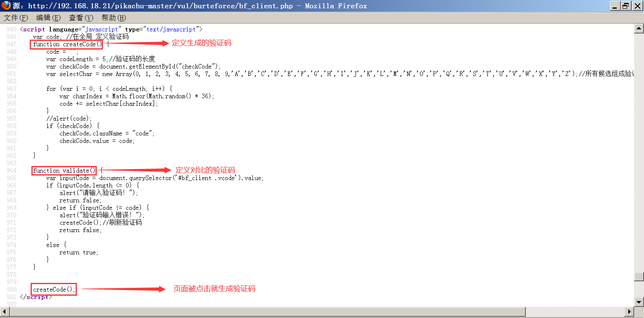Click 'return false;' on line 968
The image size is (644, 318).
(81, 200)
